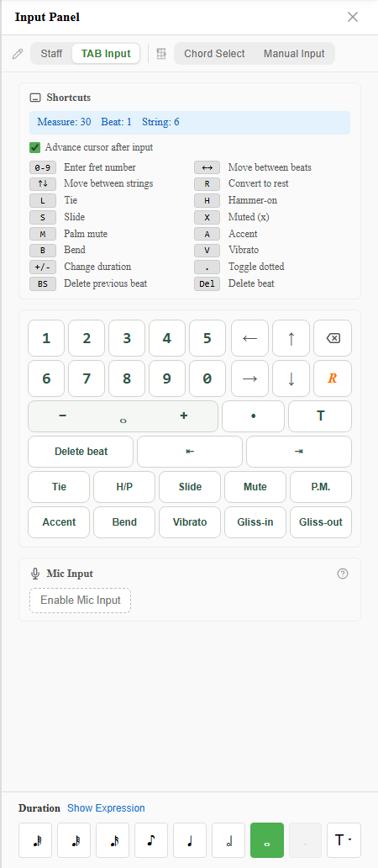Move cursor left with arrow key
This screenshot has width=378, height=868.
click(x=249, y=337)
